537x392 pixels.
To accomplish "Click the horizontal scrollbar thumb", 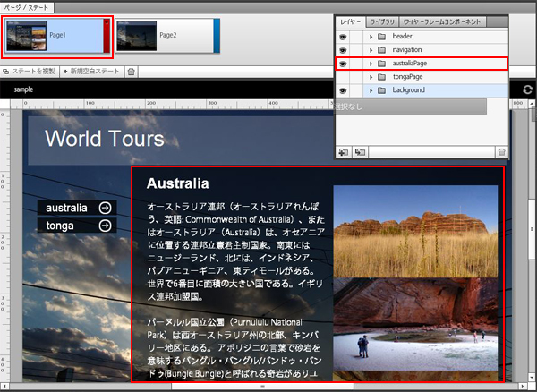I will [262, 387].
